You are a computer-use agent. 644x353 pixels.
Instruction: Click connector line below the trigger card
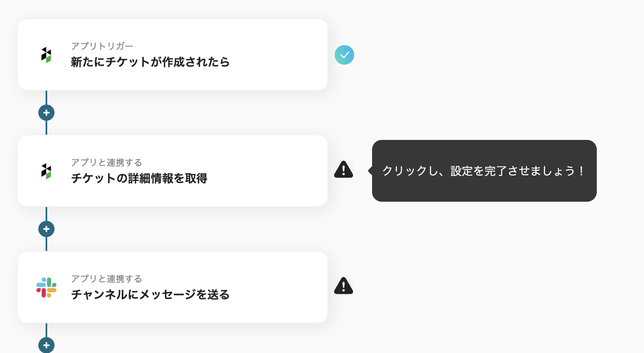click(x=46, y=98)
